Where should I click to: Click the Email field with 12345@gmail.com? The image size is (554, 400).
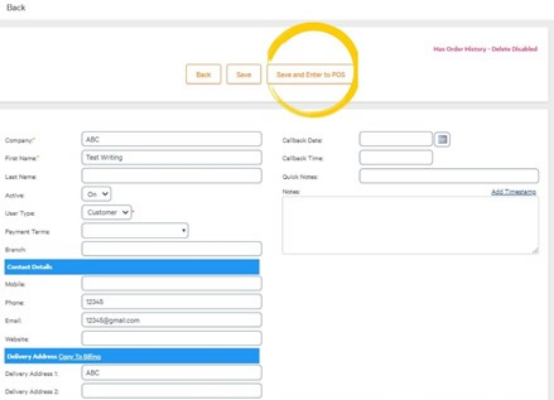pos(172,320)
